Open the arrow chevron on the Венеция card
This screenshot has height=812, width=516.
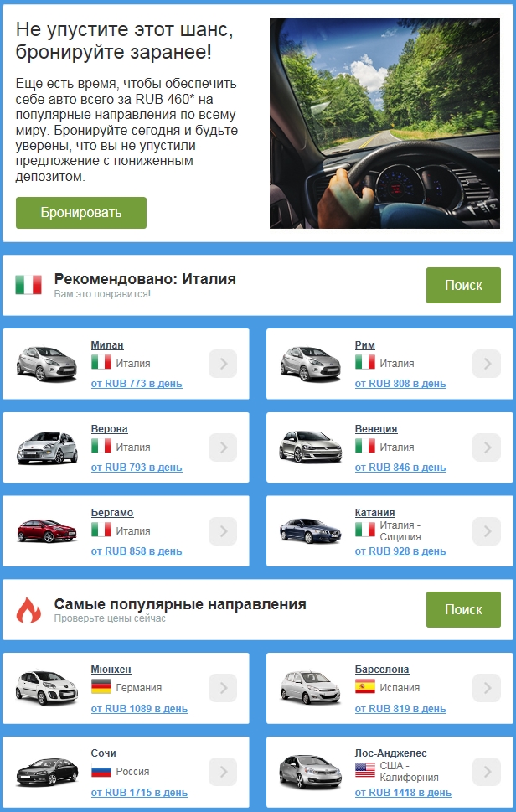click(487, 447)
